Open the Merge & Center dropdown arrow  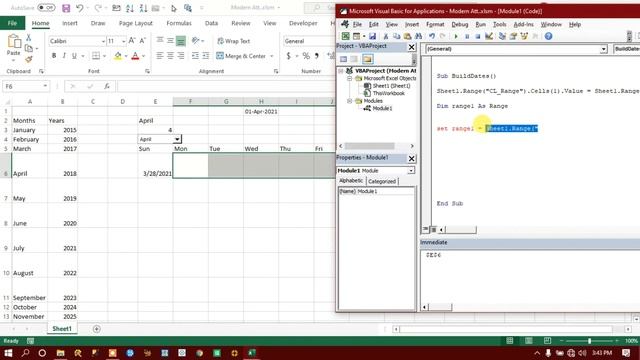(x=271, y=56)
